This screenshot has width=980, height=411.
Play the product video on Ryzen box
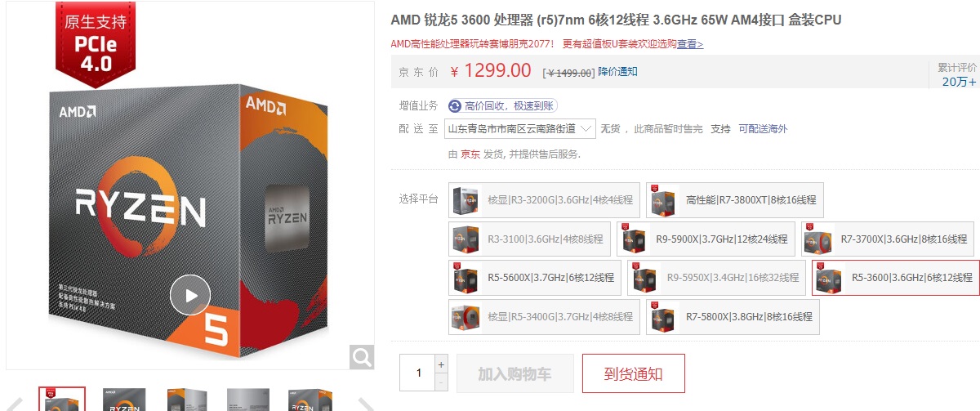coord(190,296)
